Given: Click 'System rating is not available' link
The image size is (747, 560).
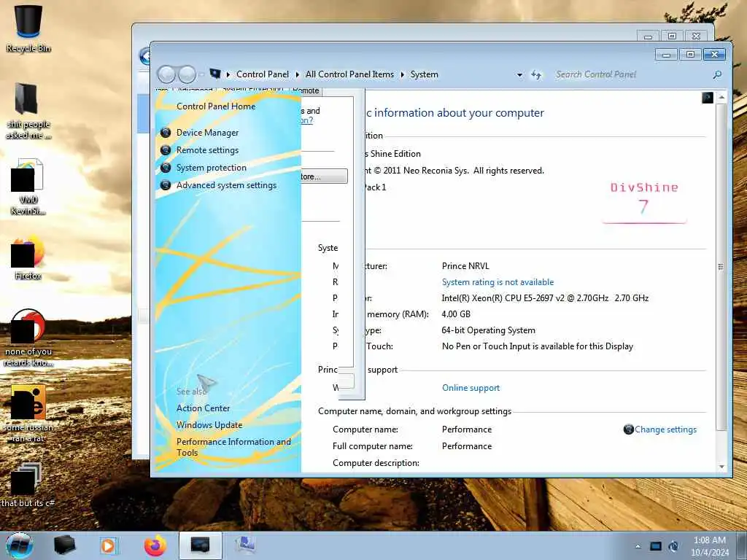Looking at the screenshot, I should pos(498,282).
